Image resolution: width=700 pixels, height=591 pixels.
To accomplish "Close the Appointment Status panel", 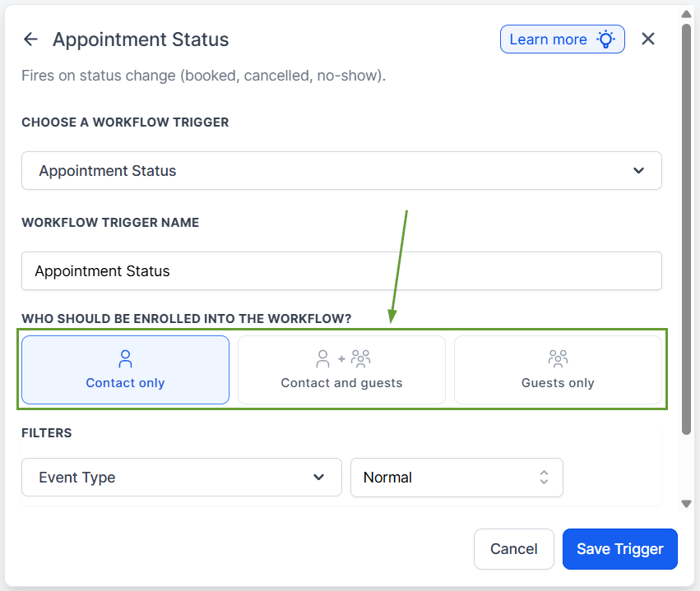I will 648,39.
